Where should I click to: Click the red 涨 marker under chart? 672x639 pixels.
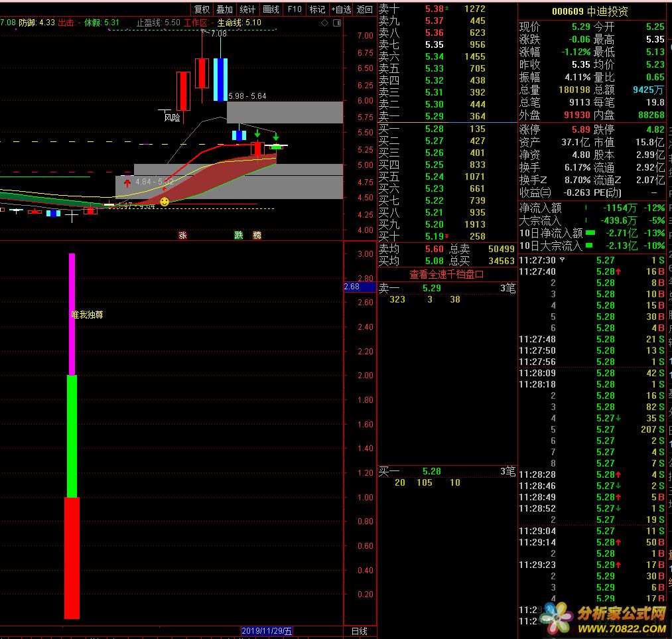coord(183,236)
